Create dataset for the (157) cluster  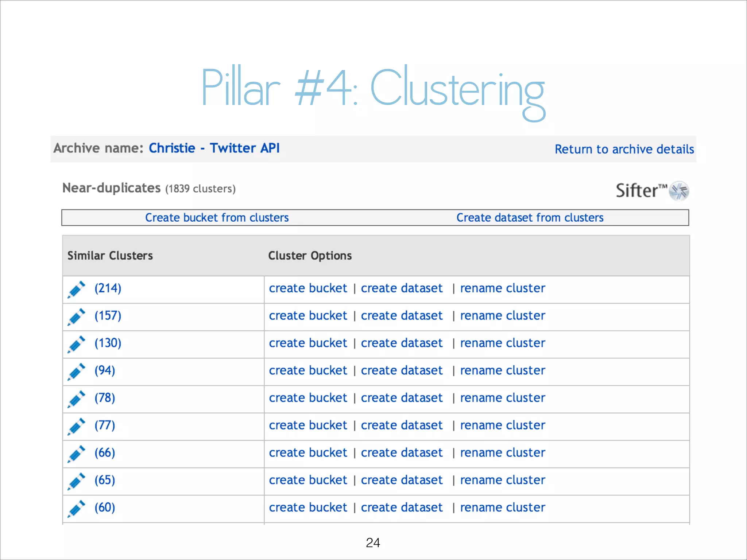[402, 316]
